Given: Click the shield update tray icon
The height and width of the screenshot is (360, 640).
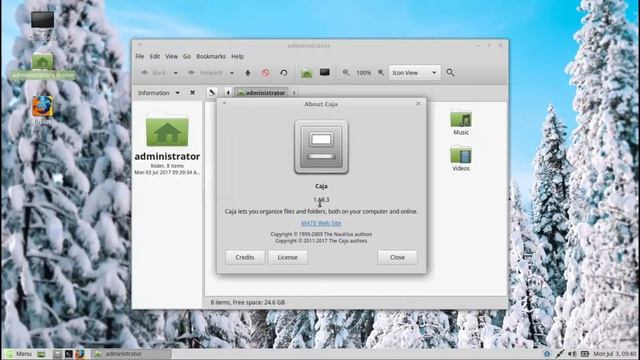Looking at the screenshot, I should coord(547,353).
